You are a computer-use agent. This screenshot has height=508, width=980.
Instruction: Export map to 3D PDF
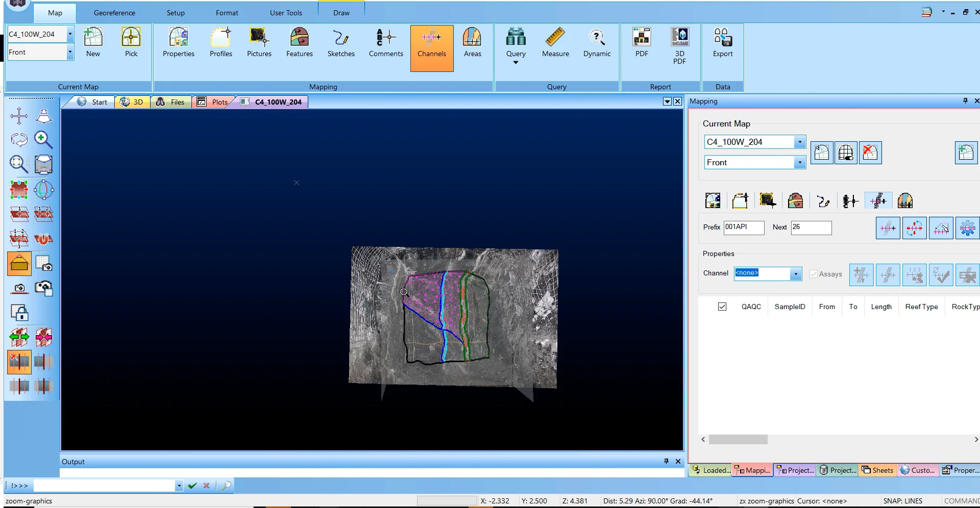(679, 46)
